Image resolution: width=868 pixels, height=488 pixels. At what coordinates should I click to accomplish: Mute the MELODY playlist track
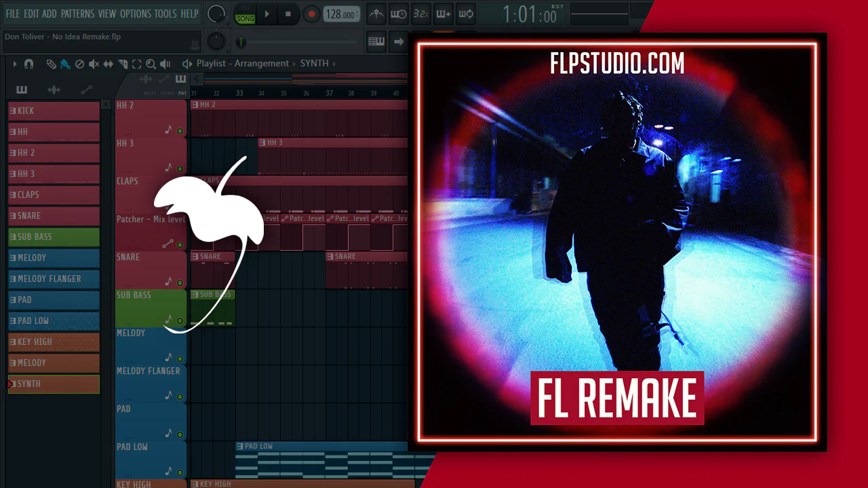tap(180, 359)
